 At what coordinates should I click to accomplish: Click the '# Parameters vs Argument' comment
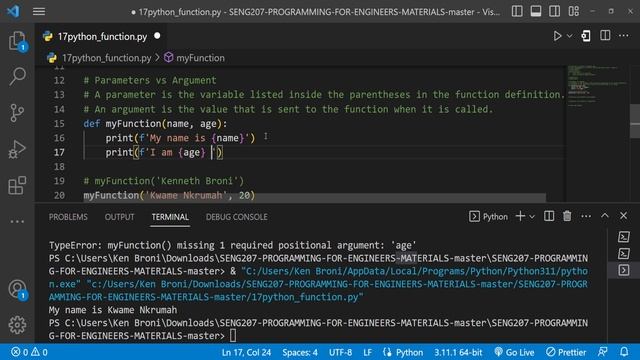click(150, 80)
